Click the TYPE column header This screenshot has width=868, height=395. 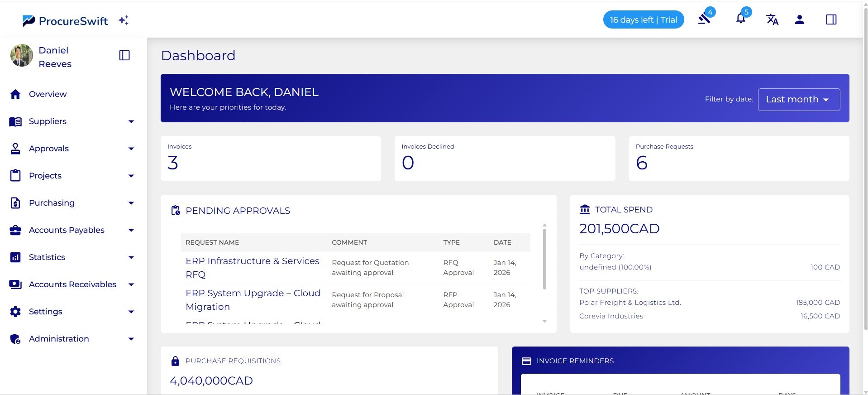point(451,242)
